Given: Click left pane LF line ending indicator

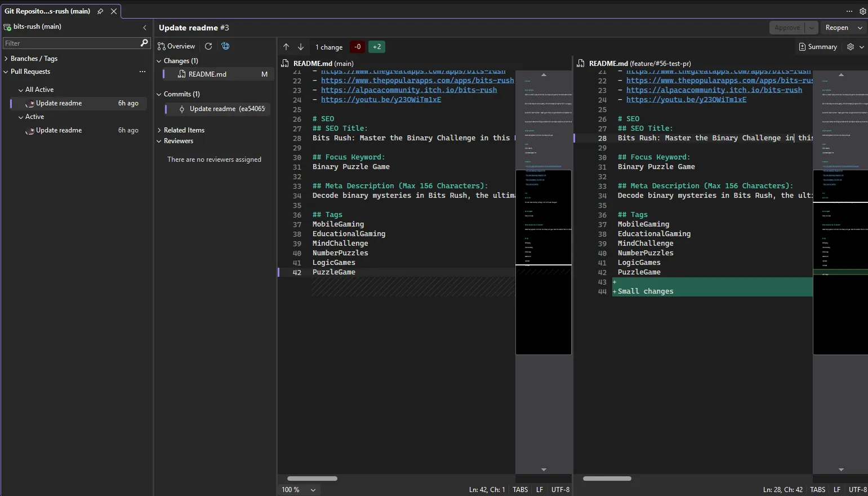Looking at the screenshot, I should point(540,490).
